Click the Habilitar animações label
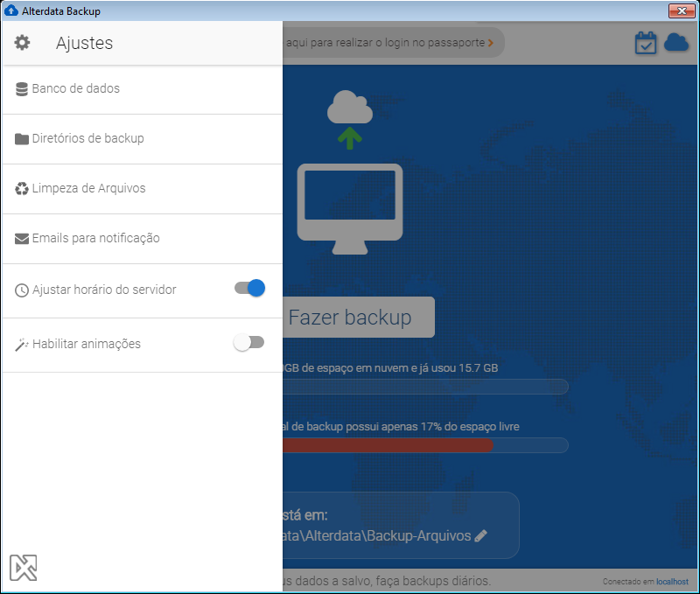 [87, 344]
